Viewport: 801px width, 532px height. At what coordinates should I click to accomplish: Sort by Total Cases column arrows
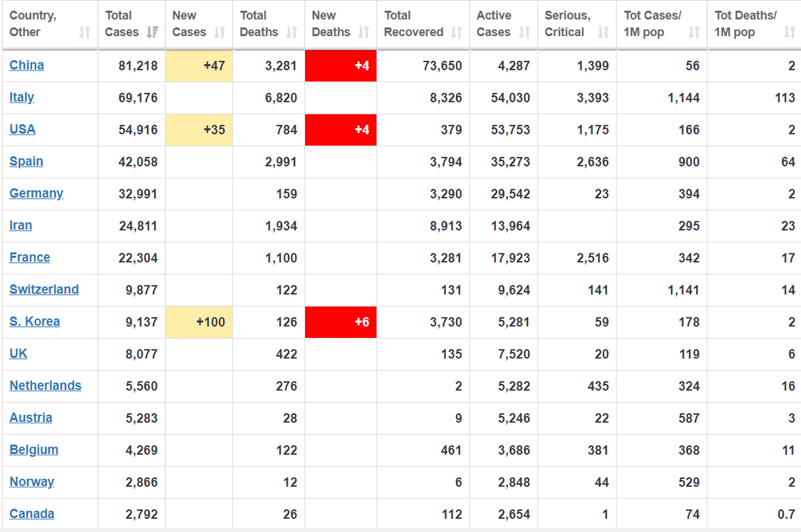pos(152,32)
